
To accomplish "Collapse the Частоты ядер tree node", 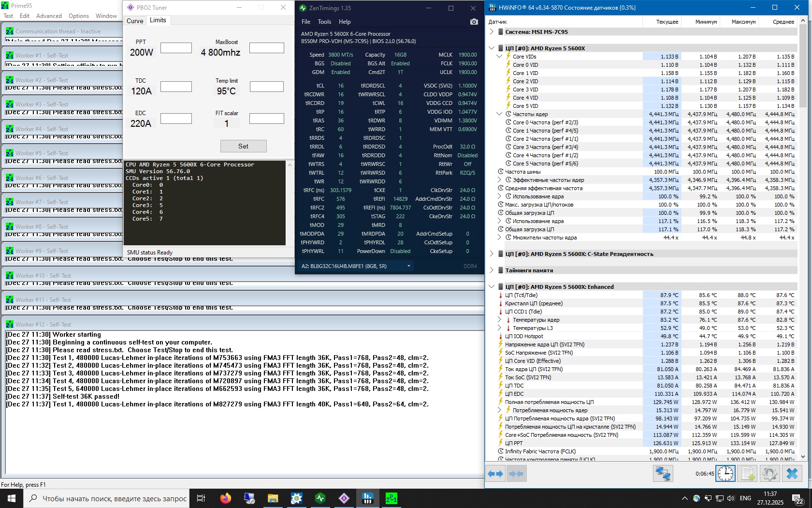I will coord(499,114).
